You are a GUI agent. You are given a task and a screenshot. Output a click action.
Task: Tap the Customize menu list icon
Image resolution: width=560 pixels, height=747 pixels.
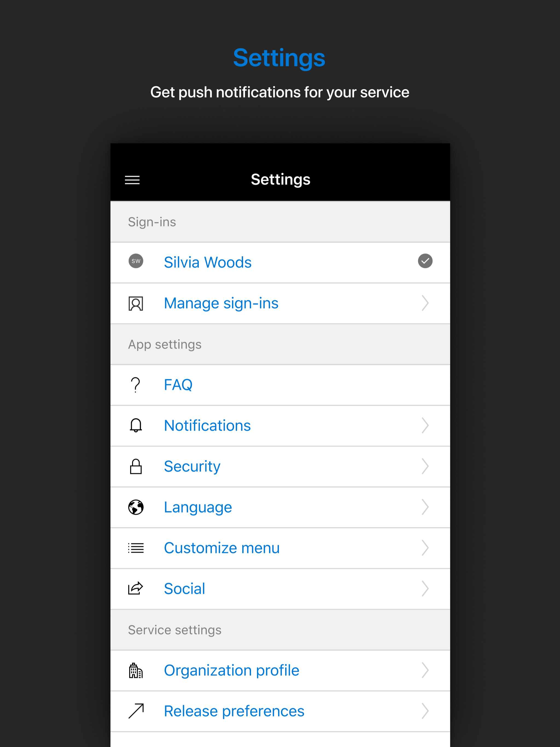point(136,548)
